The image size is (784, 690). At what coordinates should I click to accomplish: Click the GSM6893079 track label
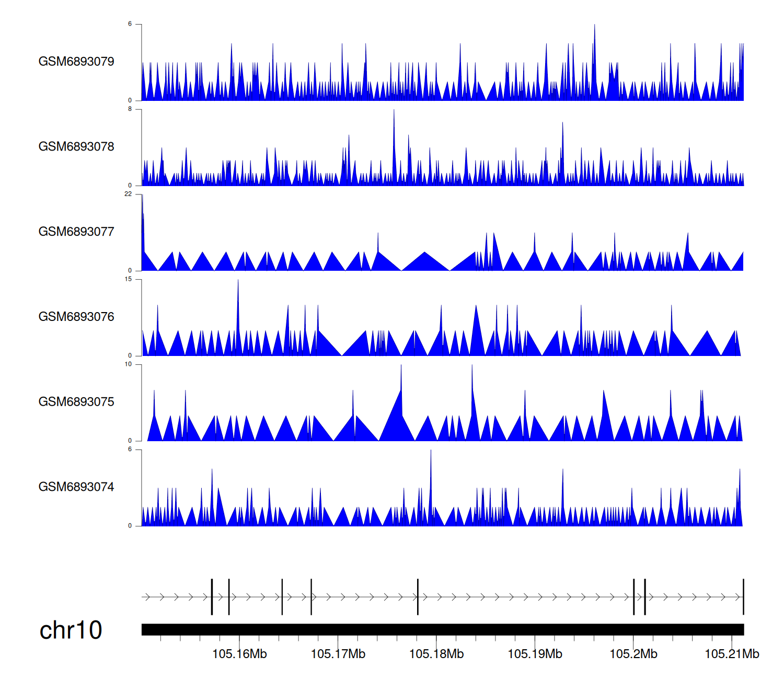[x=76, y=62]
